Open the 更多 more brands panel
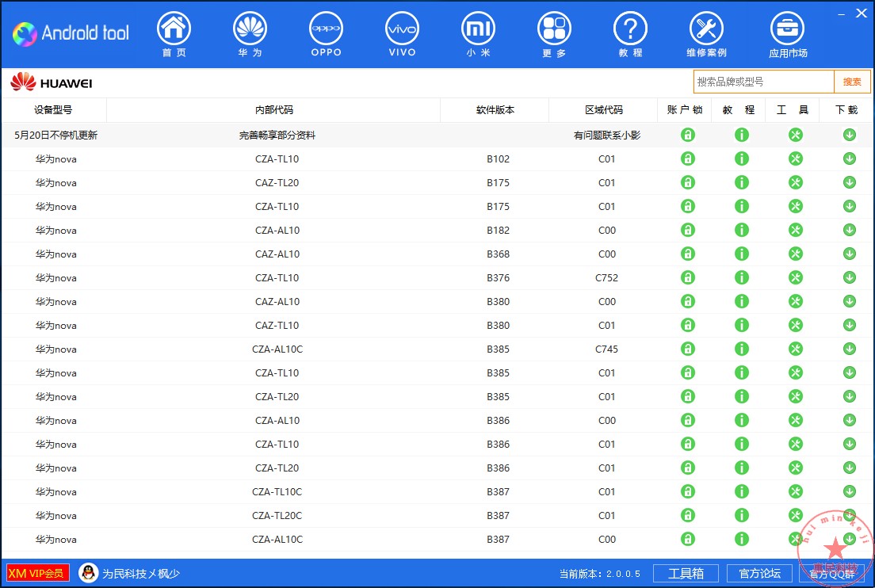 [x=554, y=33]
